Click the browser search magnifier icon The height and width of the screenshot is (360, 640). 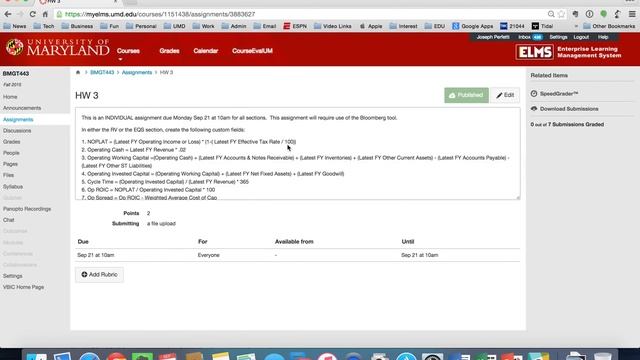(551, 14)
